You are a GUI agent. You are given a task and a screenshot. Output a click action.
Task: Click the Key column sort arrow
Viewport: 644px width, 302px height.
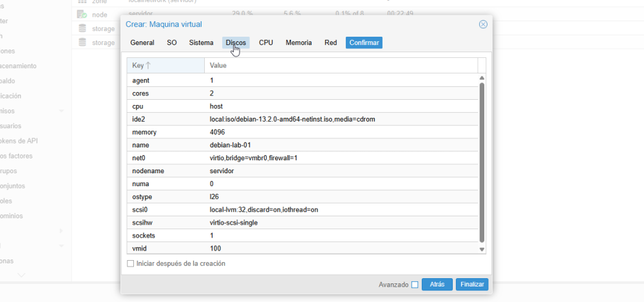(148, 65)
